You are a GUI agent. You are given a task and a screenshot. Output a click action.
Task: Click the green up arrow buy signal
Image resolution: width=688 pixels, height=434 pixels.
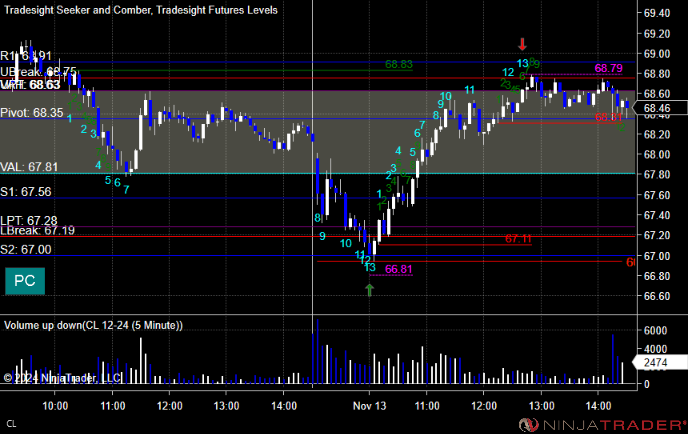point(369,290)
